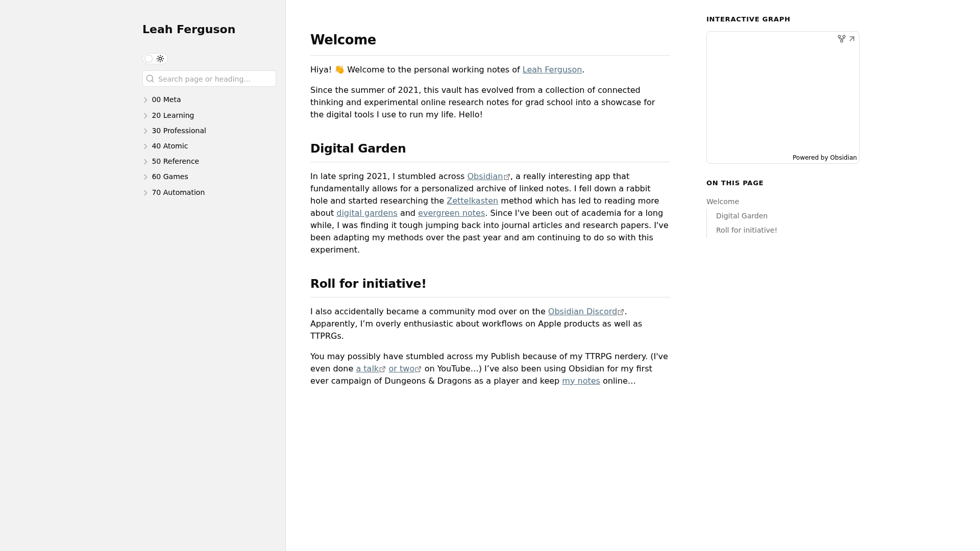Focus the 'Search page or heading' field

click(x=209, y=79)
